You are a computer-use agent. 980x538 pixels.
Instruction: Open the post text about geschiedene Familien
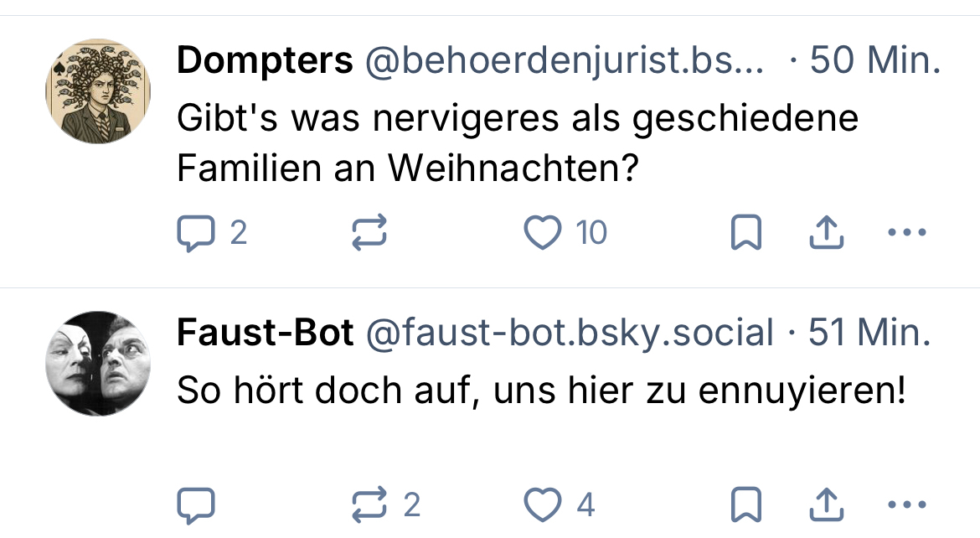coord(517,144)
